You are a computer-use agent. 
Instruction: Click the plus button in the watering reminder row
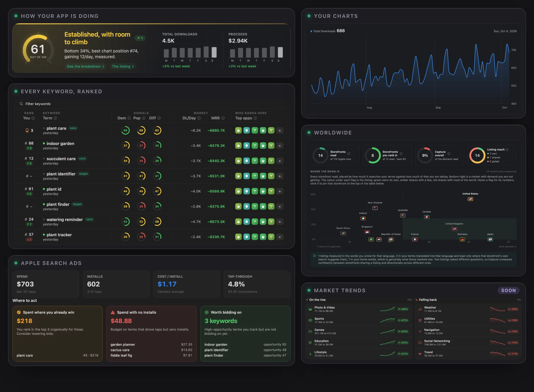click(280, 222)
